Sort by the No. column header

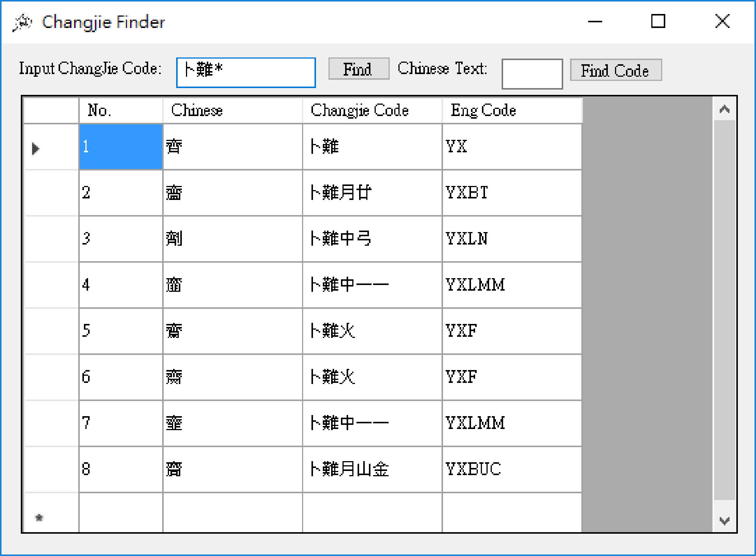[121, 111]
